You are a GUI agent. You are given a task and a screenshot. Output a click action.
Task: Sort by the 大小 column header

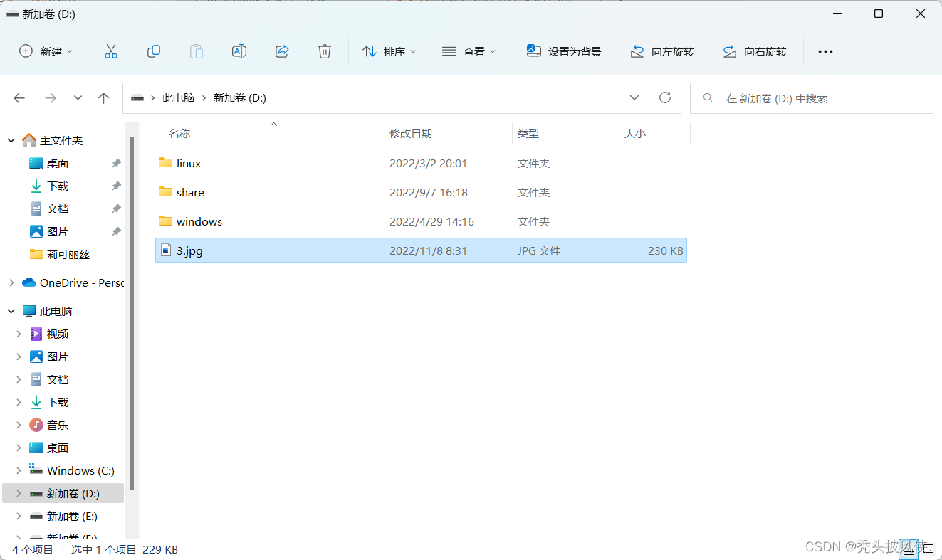tap(635, 133)
